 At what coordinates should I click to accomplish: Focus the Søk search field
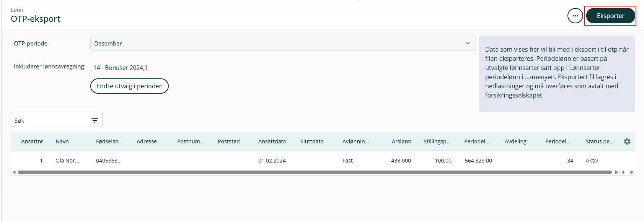click(x=49, y=120)
